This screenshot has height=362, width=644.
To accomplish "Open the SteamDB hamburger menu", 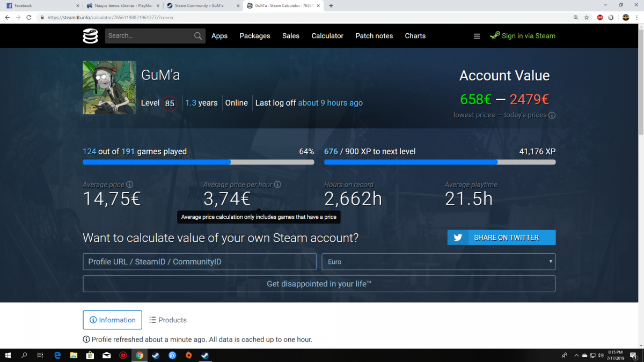I will click(x=477, y=36).
